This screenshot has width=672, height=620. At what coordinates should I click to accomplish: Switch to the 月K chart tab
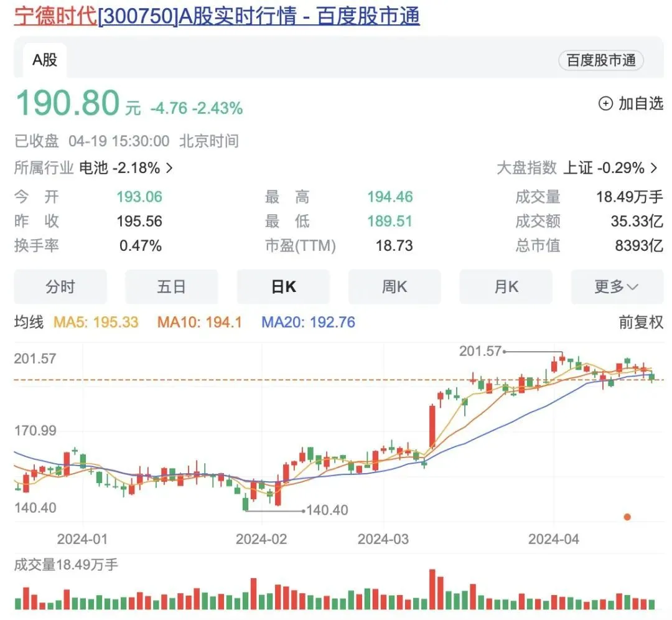[506, 286]
